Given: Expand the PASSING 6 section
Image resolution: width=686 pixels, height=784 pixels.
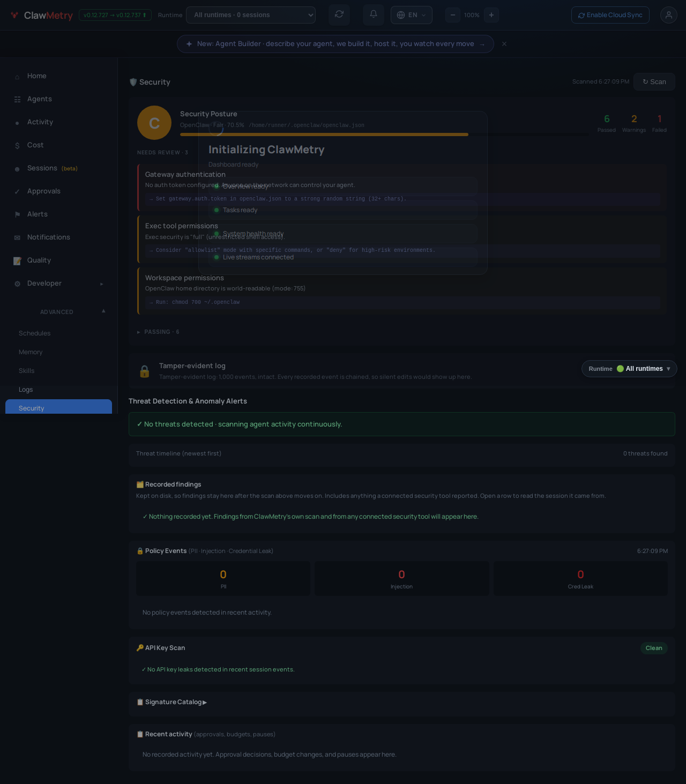Looking at the screenshot, I should click(x=158, y=332).
